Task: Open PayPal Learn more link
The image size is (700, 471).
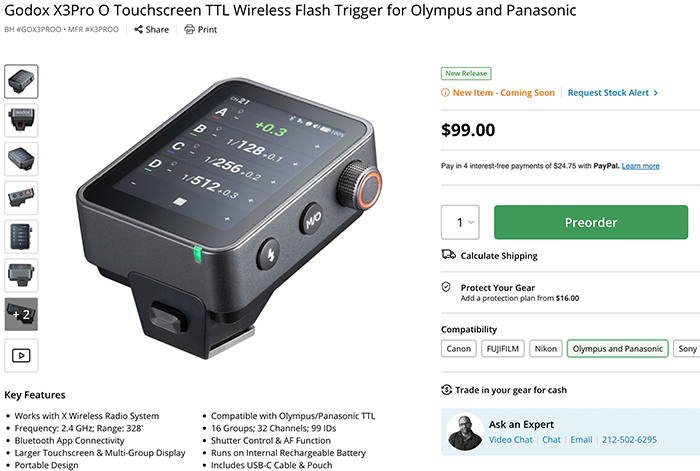Action: tap(640, 166)
